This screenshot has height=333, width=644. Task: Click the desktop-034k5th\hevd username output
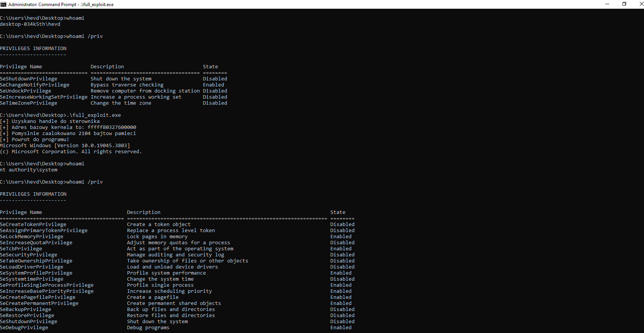tap(30, 24)
